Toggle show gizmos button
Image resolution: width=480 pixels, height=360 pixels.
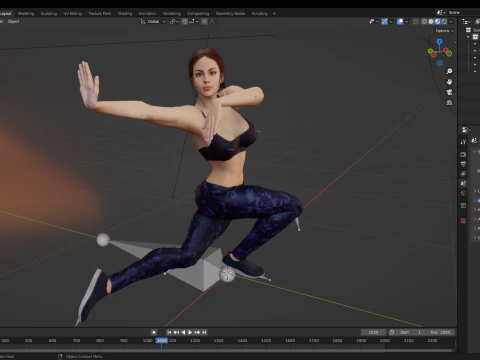click(x=384, y=22)
